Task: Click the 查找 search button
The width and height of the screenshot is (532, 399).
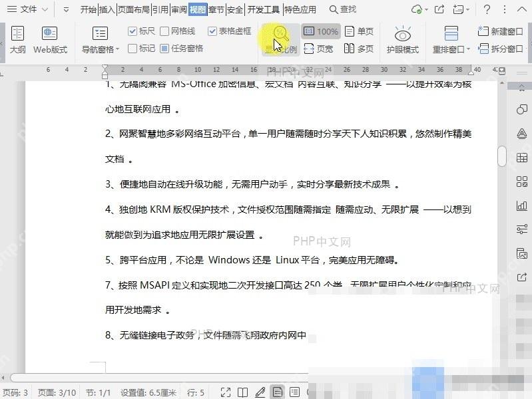Action: click(x=343, y=9)
